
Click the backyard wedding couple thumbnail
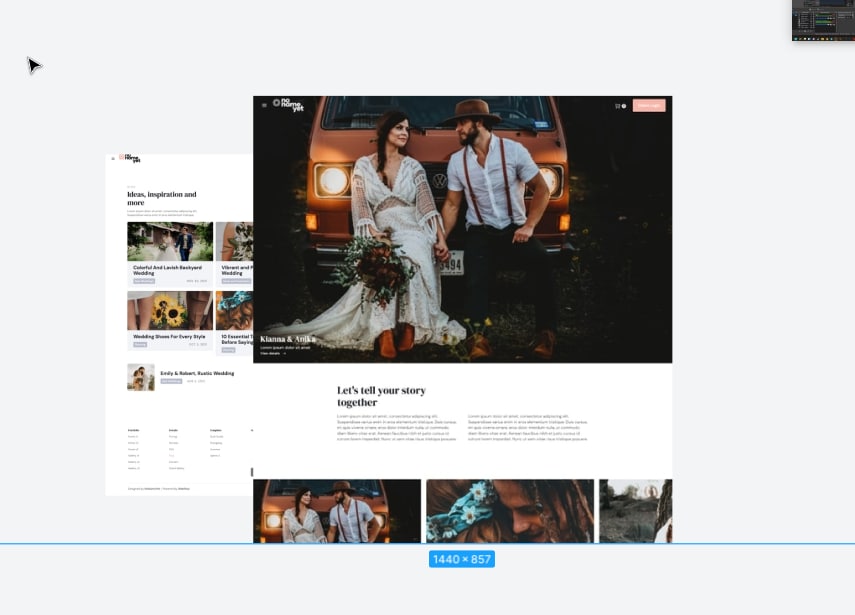pyautogui.click(x=170, y=241)
